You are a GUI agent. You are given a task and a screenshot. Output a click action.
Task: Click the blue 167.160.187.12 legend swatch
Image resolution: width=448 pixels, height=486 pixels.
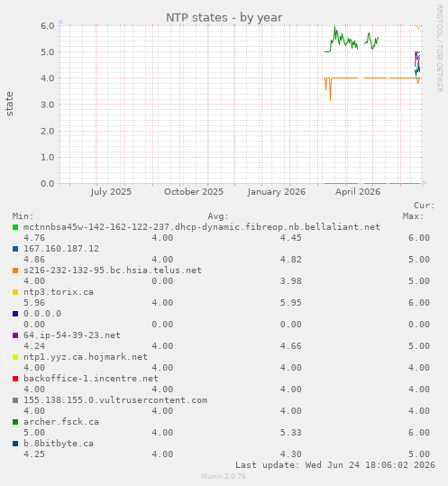click(15, 249)
